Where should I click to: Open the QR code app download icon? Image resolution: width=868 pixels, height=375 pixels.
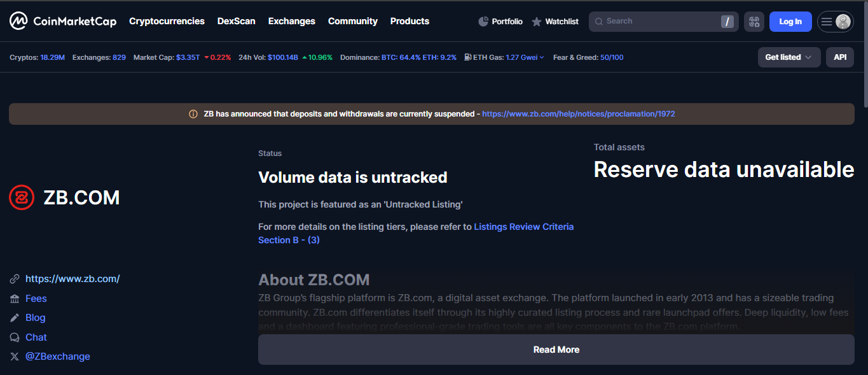coord(754,21)
